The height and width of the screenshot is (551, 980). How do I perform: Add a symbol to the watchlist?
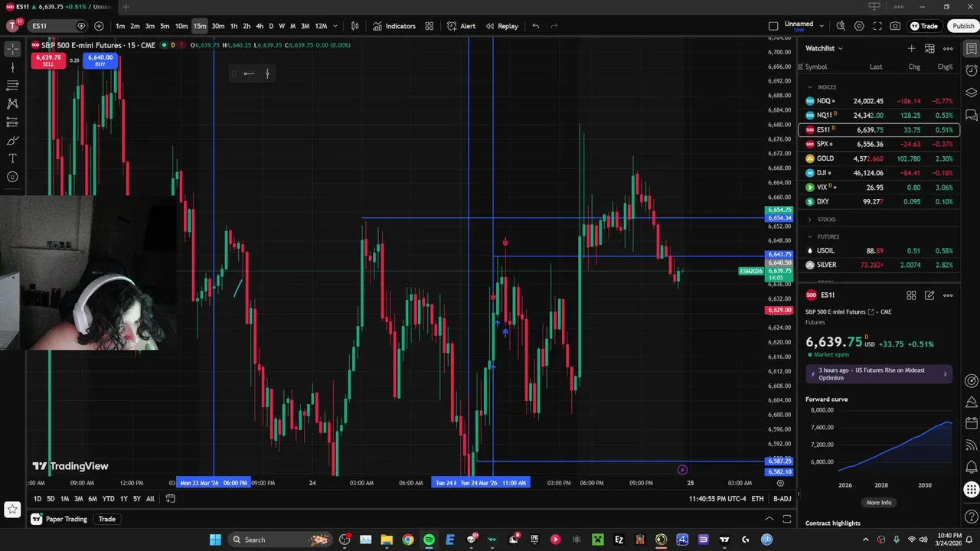[x=911, y=48]
